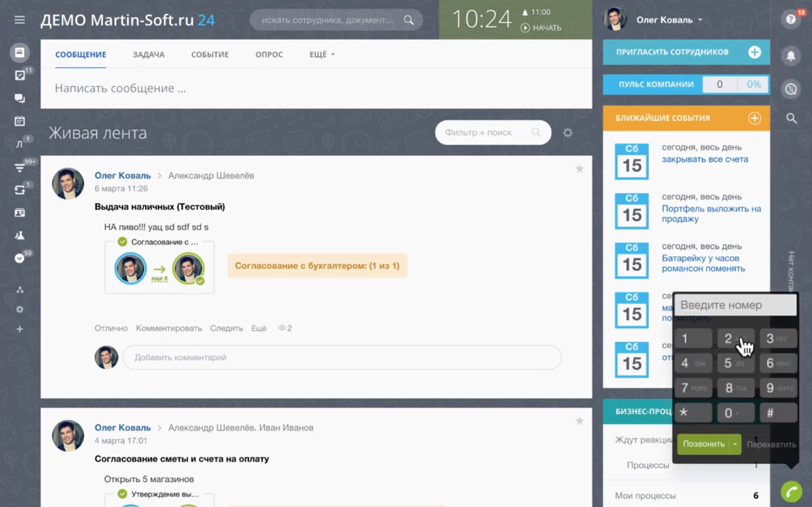Click the plus next to Пригласить сотрудников

click(754, 52)
